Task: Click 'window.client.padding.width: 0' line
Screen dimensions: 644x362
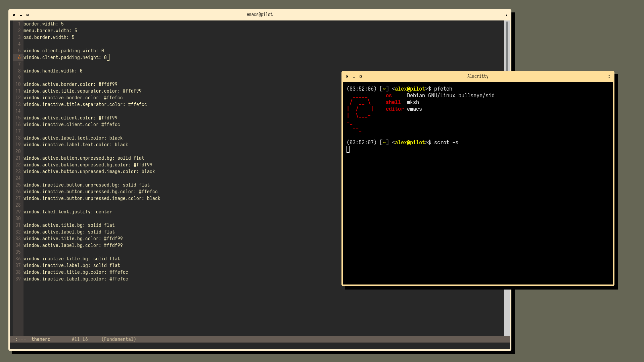Action: [x=64, y=51]
